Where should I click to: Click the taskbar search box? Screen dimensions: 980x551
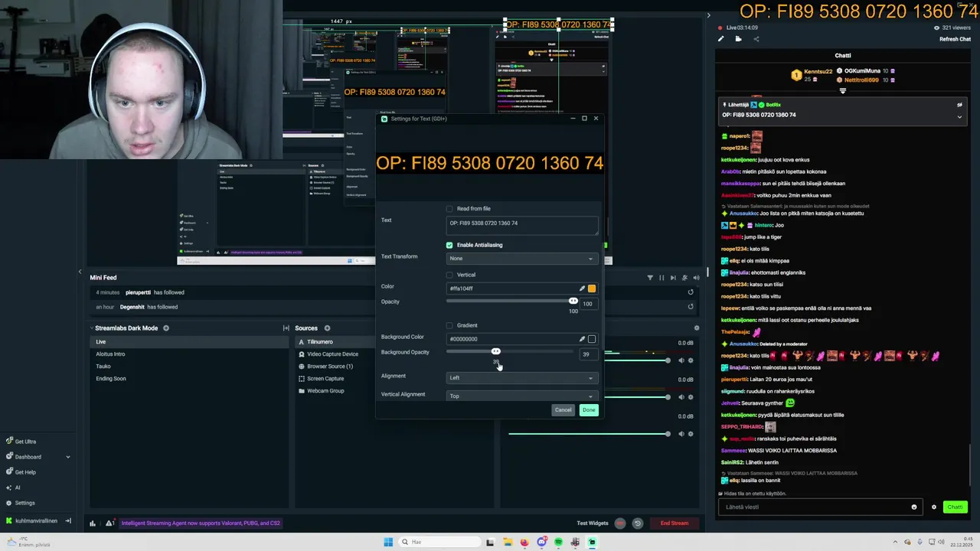439,542
